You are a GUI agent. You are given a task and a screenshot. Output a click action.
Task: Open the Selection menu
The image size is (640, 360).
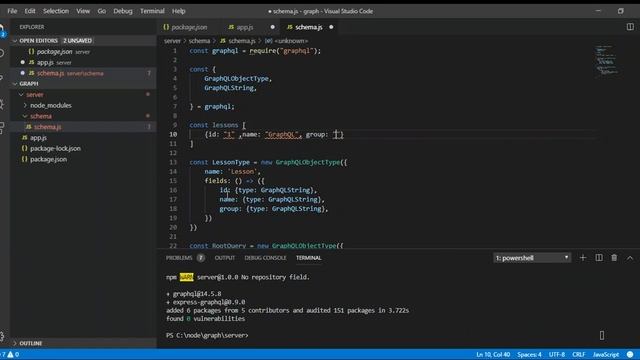[56, 11]
